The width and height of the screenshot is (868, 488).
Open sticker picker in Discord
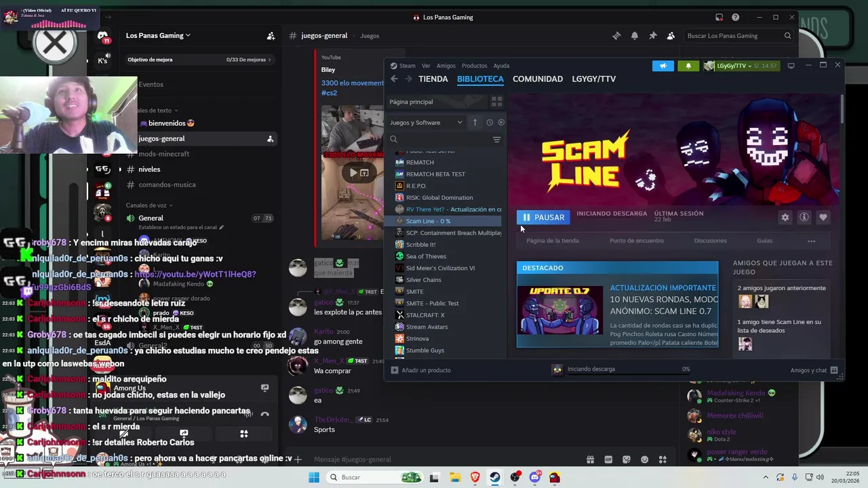click(627, 460)
